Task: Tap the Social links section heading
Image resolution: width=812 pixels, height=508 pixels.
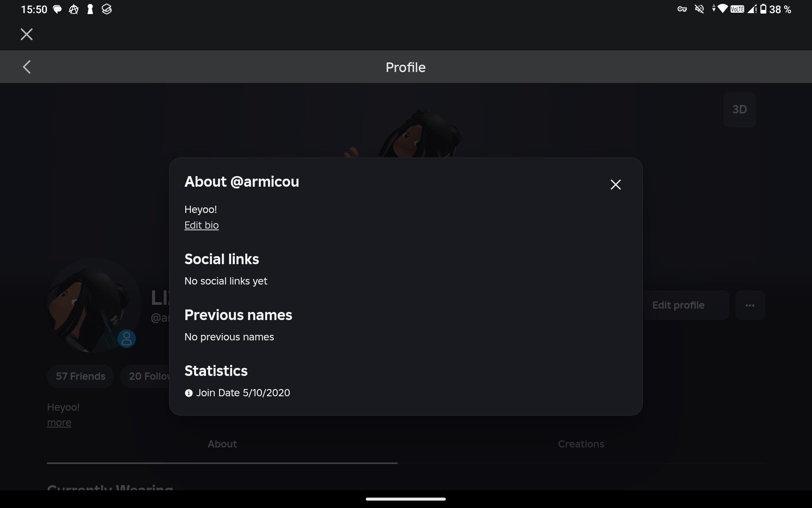Action: 222,259
